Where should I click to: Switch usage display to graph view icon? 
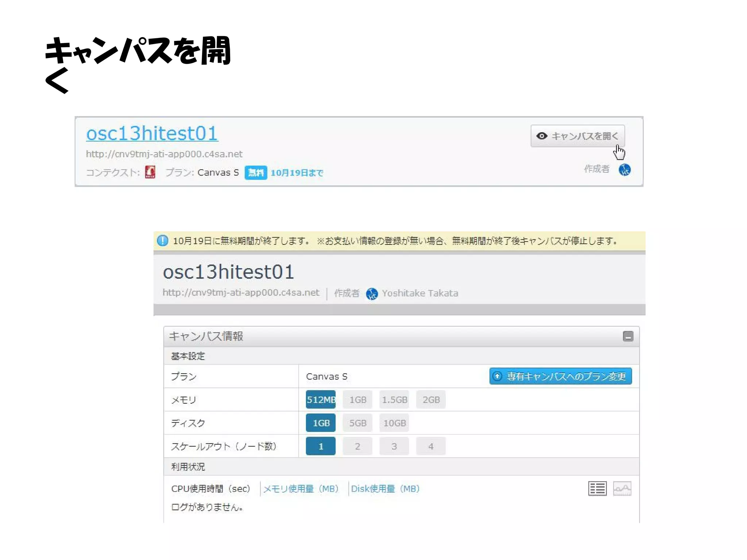[622, 488]
